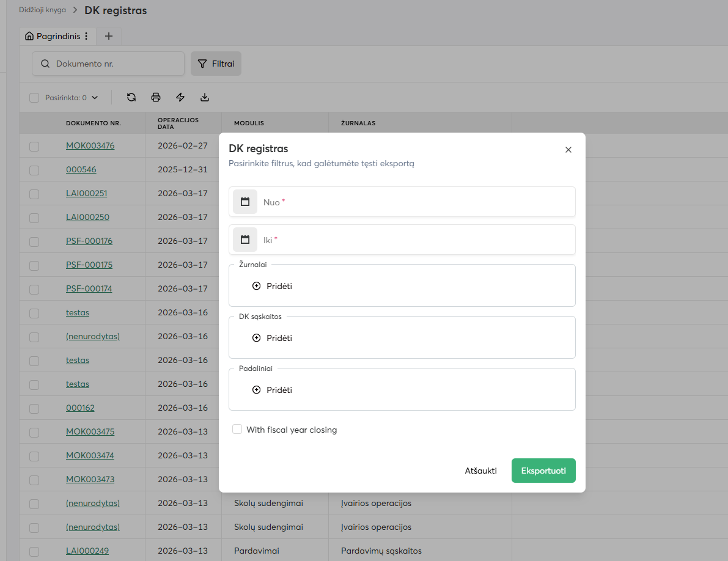Open calendar picker for the Nuo date
The height and width of the screenshot is (561, 728).
click(245, 202)
